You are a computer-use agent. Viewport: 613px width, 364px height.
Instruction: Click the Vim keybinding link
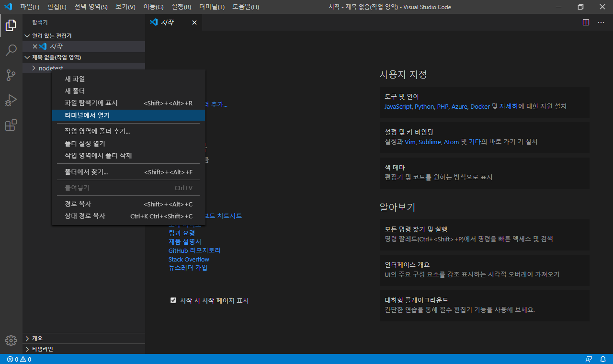pos(410,142)
